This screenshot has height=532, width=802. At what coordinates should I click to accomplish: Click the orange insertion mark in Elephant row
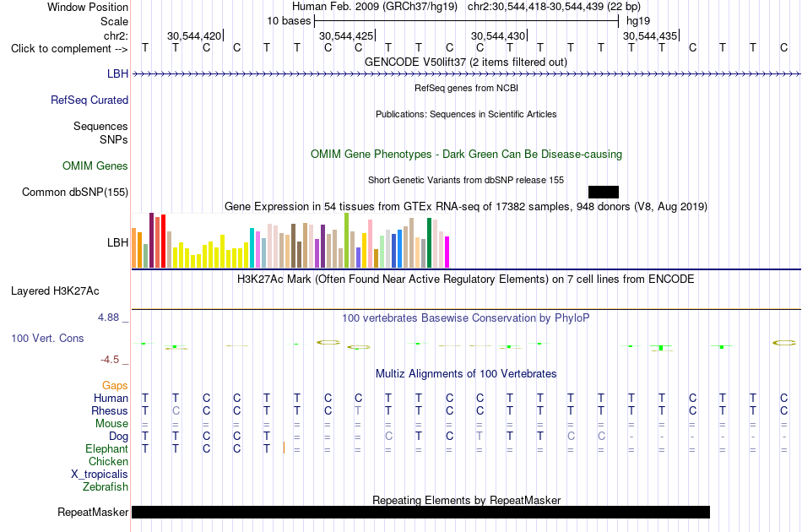tap(284, 448)
